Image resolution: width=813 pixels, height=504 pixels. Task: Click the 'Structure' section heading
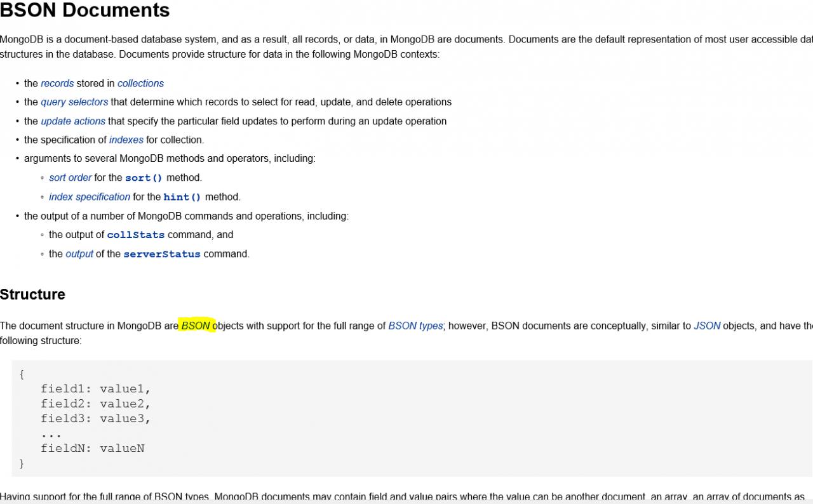pos(32,295)
